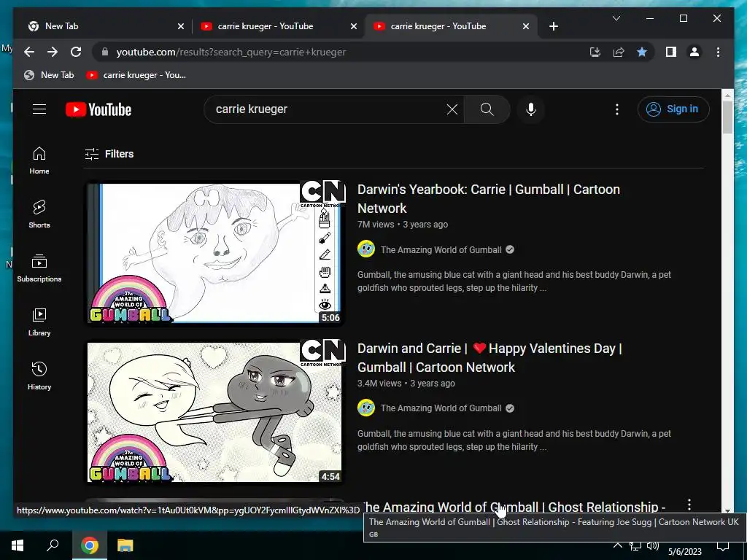Open Shorts in sidebar
This screenshot has width=747, height=560.
coord(39,214)
